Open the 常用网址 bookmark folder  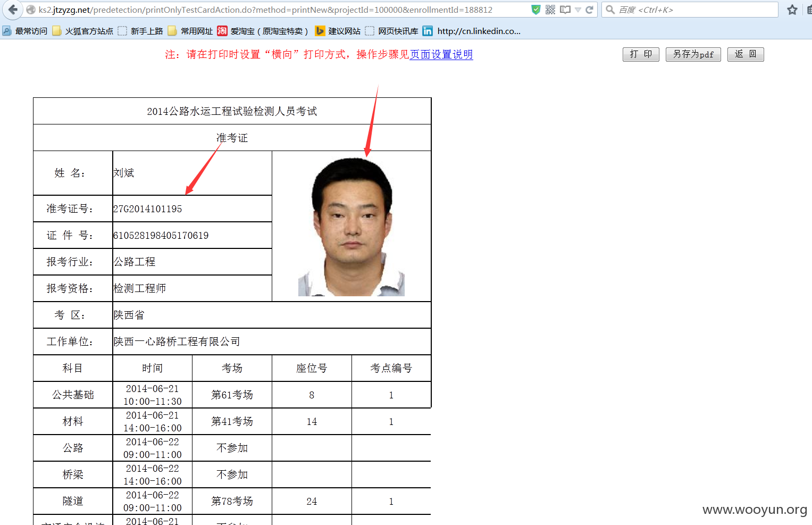click(x=190, y=31)
